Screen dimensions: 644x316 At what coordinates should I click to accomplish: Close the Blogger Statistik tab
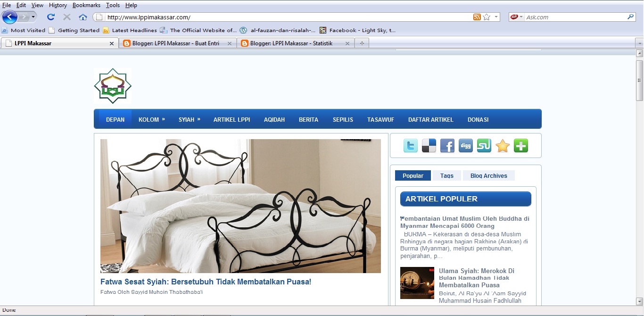tap(347, 43)
